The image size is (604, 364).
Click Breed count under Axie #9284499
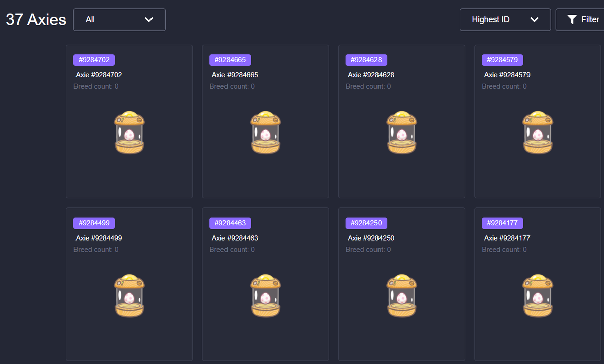(x=96, y=249)
